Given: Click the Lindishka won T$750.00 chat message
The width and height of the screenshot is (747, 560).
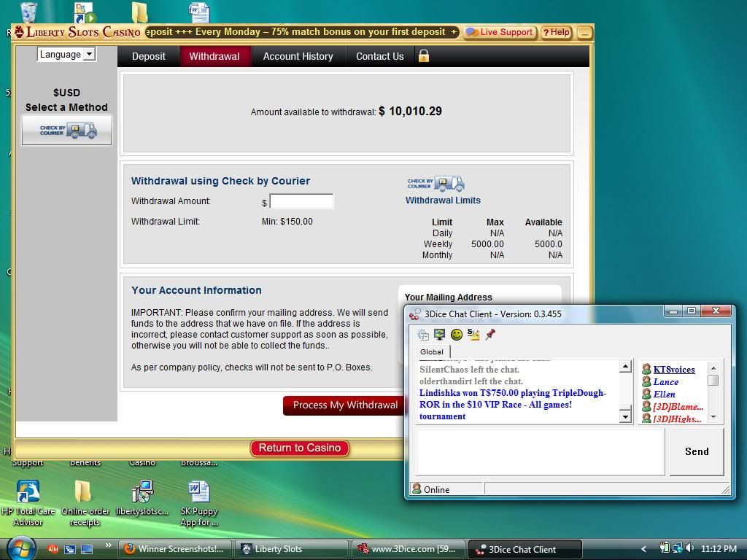Looking at the screenshot, I should point(513,404).
